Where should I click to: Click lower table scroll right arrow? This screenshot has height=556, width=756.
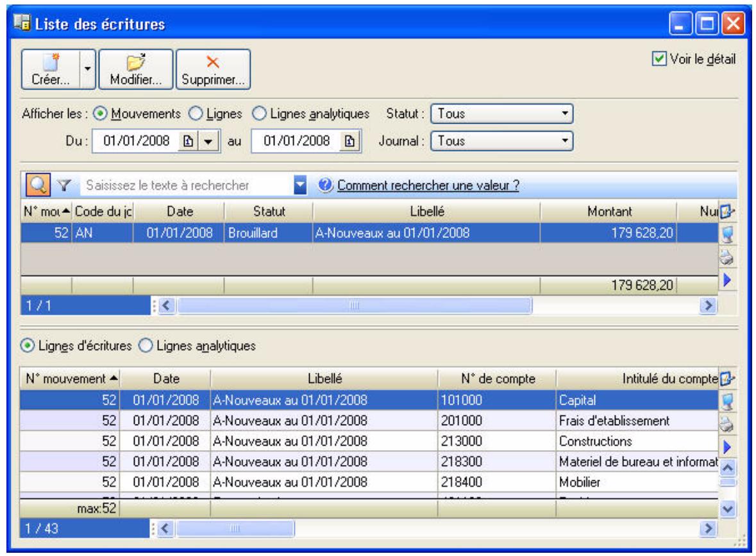click(708, 528)
